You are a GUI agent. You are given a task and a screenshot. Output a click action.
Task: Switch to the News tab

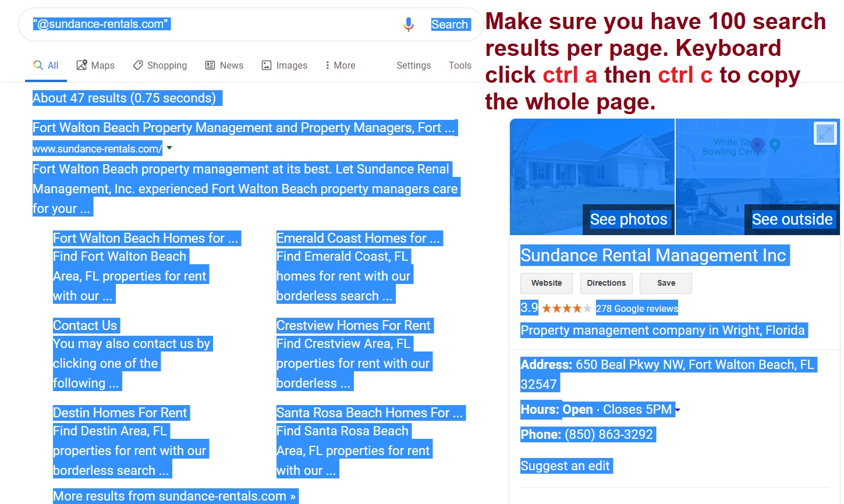click(x=224, y=65)
